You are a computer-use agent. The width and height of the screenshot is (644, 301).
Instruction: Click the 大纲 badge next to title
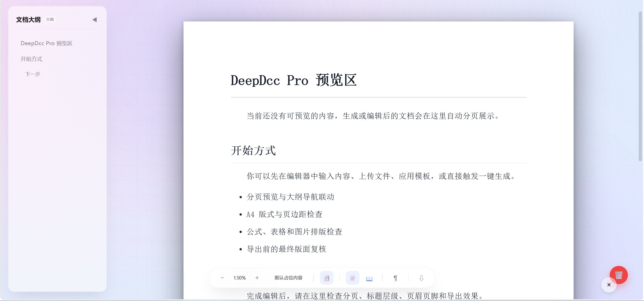point(50,19)
